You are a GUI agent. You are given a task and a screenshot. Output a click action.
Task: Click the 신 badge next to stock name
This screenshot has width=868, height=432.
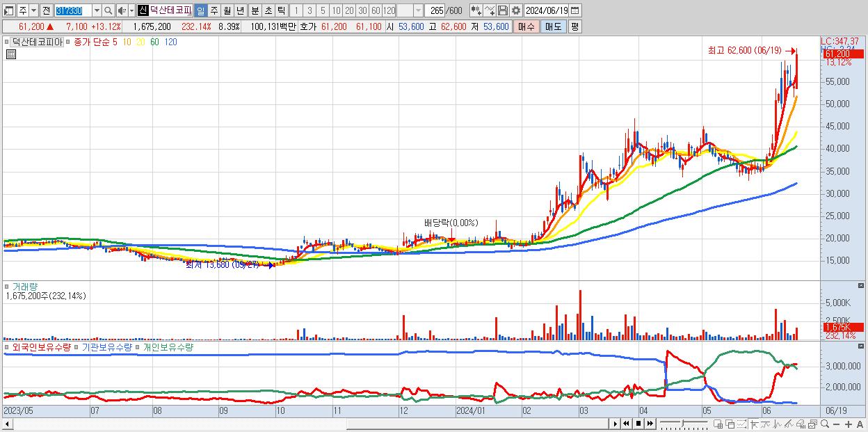[143, 10]
